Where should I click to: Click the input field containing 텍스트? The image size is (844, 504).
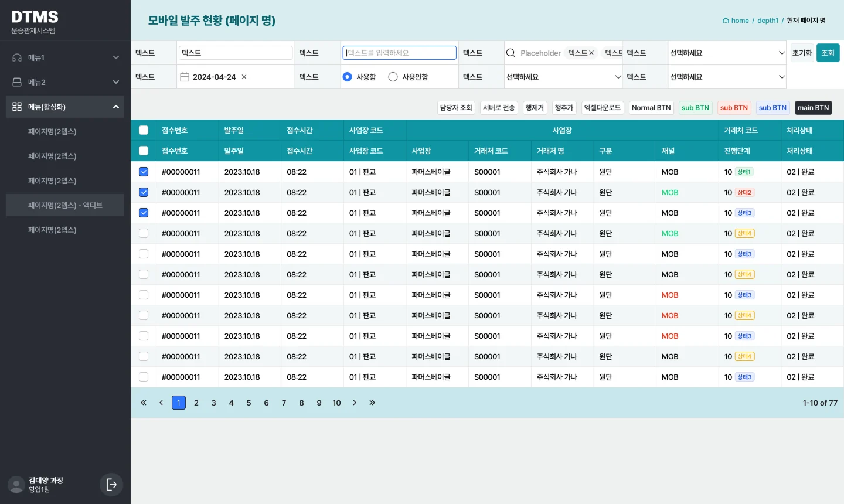click(x=236, y=53)
